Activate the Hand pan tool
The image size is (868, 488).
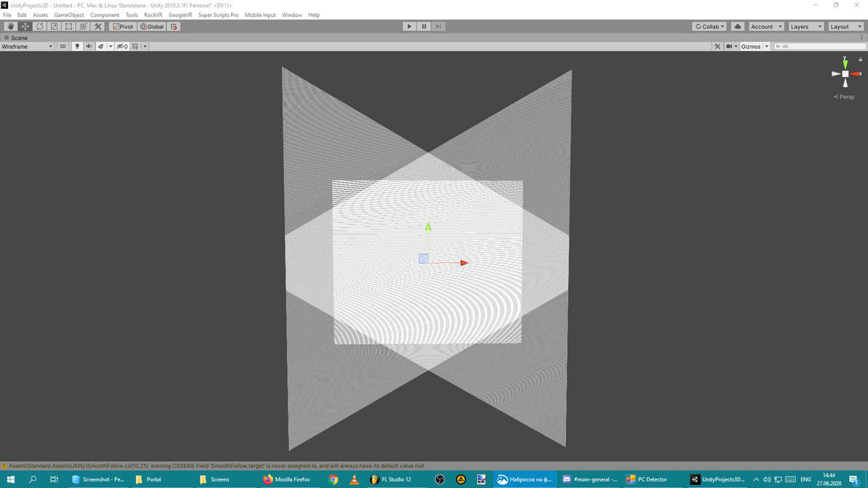pyautogui.click(x=10, y=26)
